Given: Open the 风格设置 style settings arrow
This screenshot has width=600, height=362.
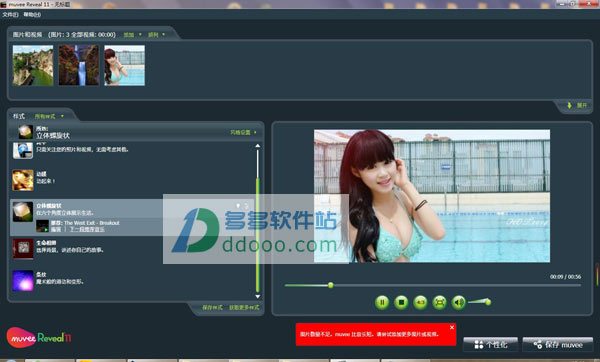Looking at the screenshot, I should click(243, 132).
